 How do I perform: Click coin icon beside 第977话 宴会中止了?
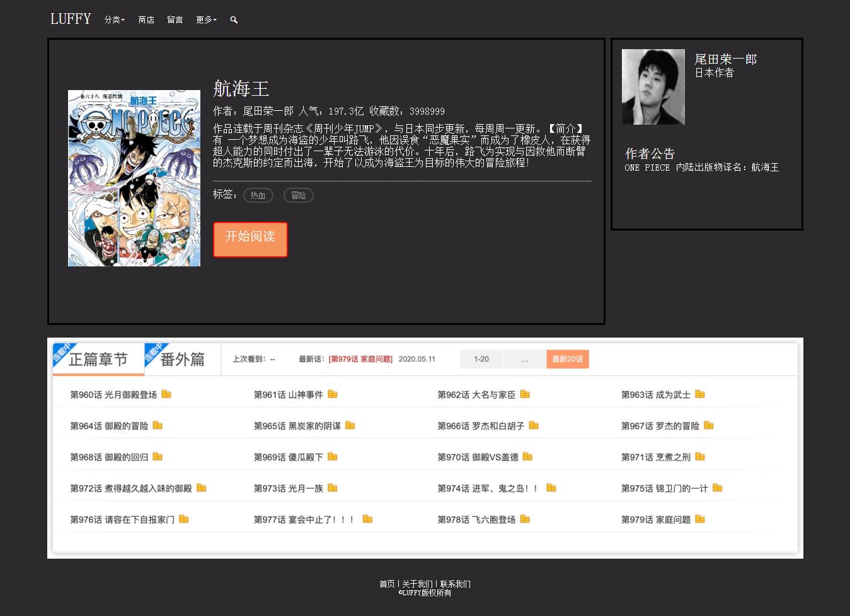click(x=367, y=520)
